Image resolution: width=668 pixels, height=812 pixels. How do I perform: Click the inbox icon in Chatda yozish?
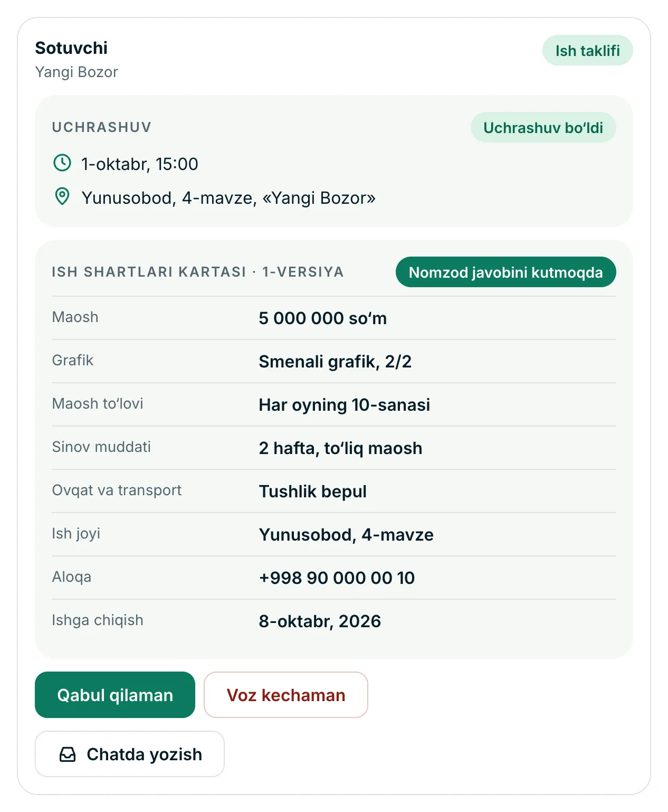[x=68, y=754]
